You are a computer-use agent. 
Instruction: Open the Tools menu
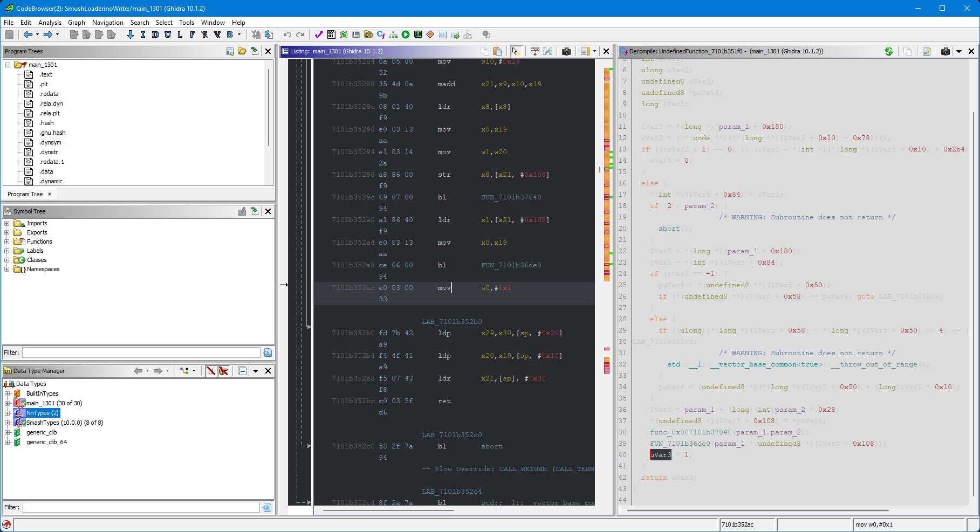187,23
